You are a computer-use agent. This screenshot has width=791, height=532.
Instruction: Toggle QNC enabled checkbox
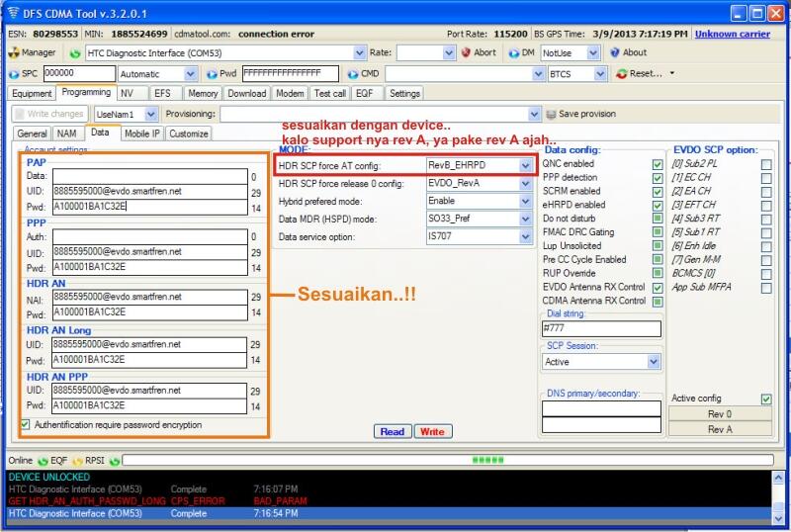[657, 164]
